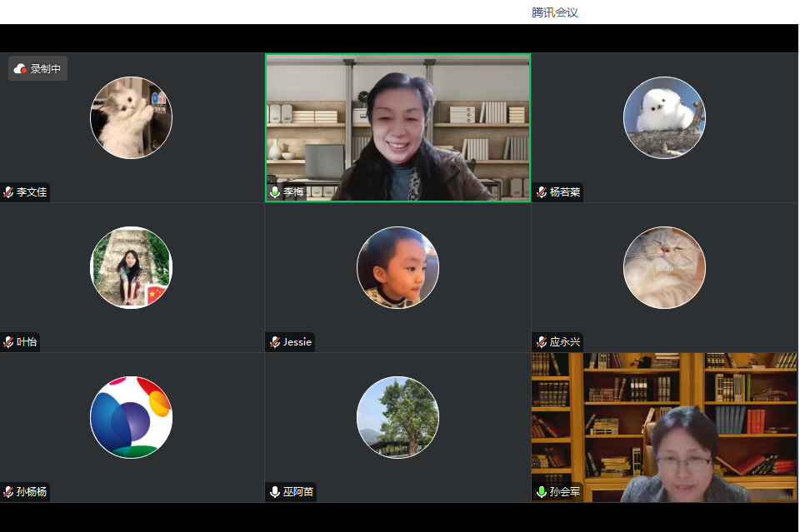Click the green microphone icon beside 李梅
800x532 pixels.
coord(275,192)
